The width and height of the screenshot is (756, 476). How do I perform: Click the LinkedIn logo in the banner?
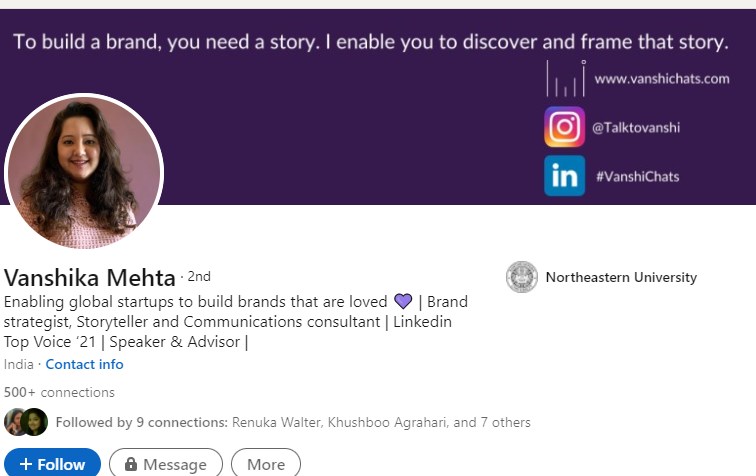pos(565,176)
